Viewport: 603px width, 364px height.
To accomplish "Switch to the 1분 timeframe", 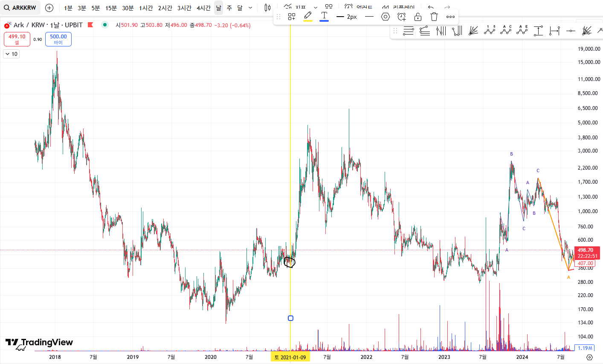I will (x=68, y=8).
